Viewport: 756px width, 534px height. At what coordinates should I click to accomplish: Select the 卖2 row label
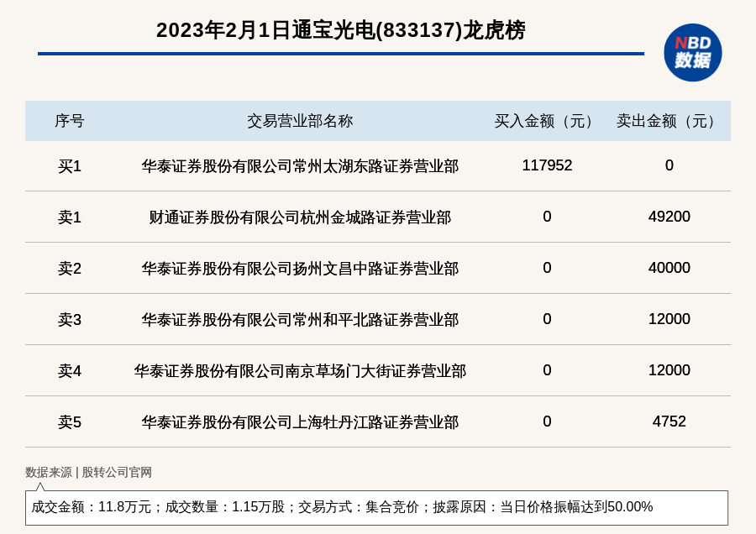(70, 269)
